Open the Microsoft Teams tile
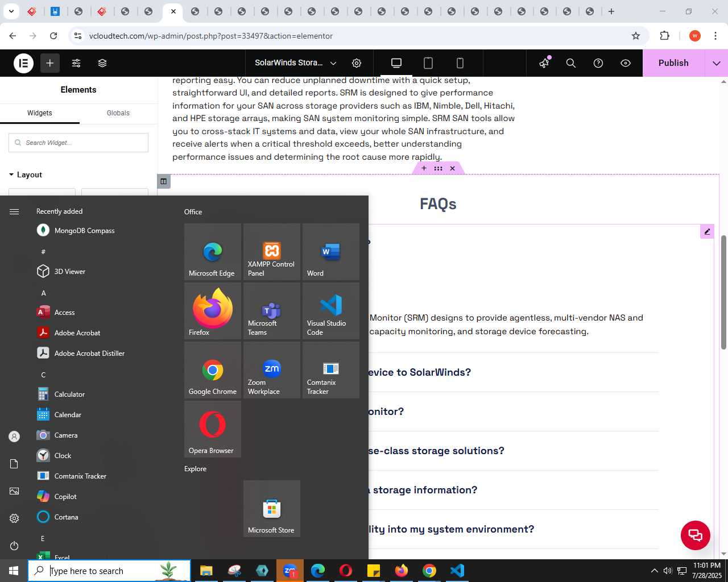Screen dimensions: 728x582 [272, 311]
